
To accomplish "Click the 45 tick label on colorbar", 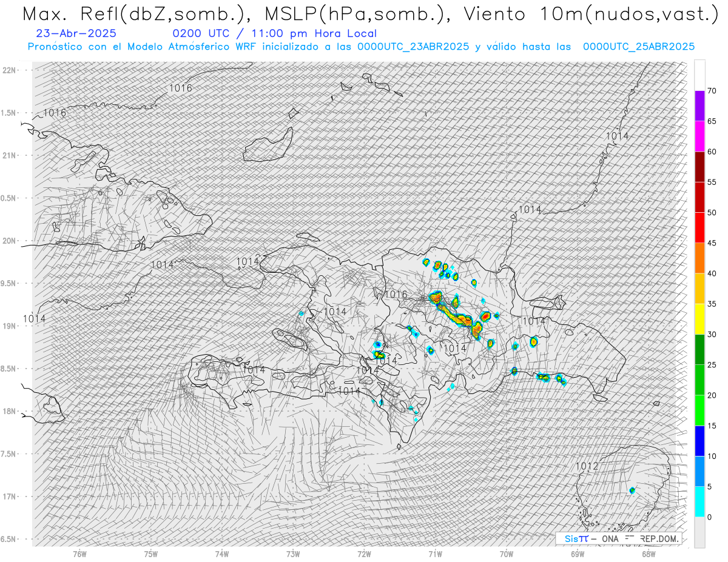I will [x=712, y=243].
